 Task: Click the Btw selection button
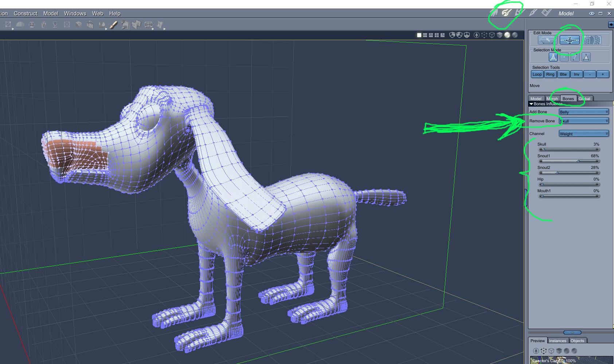(563, 74)
